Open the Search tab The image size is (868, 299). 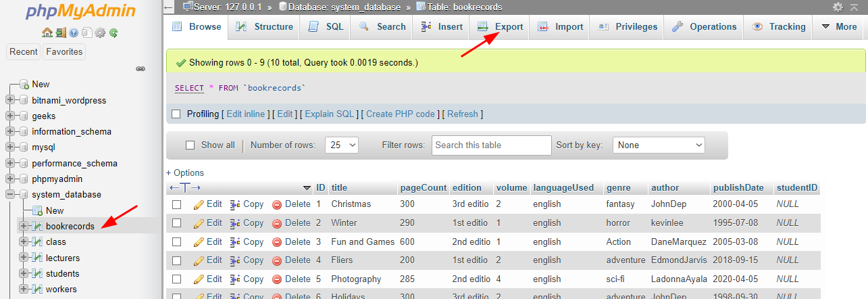(x=382, y=27)
